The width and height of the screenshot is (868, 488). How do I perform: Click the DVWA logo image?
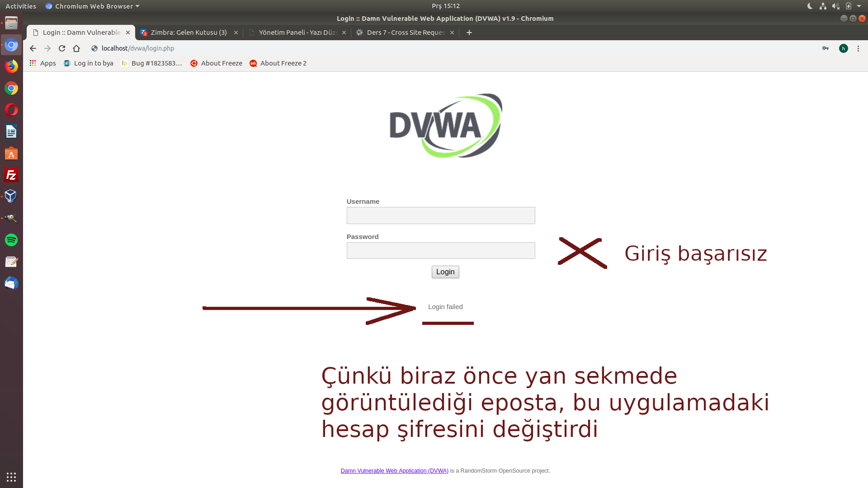(446, 126)
